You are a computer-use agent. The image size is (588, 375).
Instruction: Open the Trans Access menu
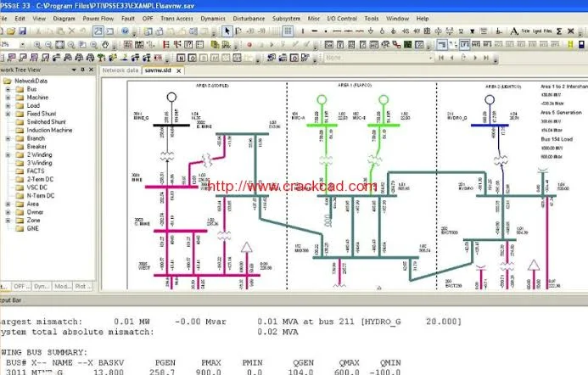point(176,19)
